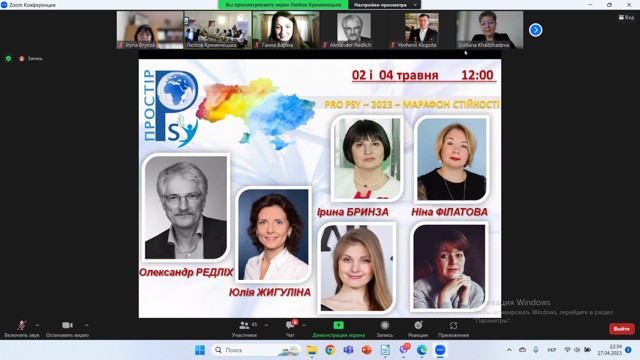Click the taskbar Поиск search field
This screenshot has height=360, width=640.
[x=256, y=350]
